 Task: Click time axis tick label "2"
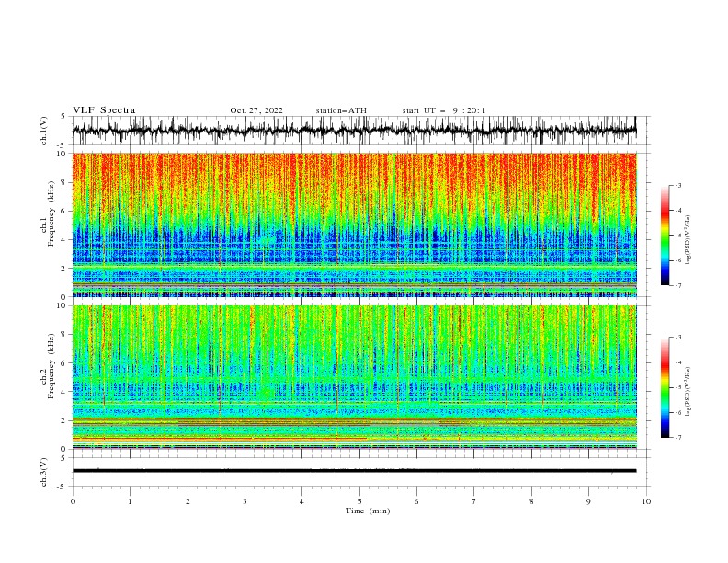[188, 501]
